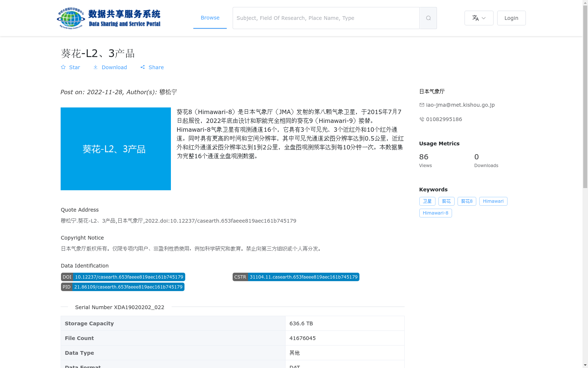Click the File Count value 41676045
The width and height of the screenshot is (588, 368).
tap(302, 338)
